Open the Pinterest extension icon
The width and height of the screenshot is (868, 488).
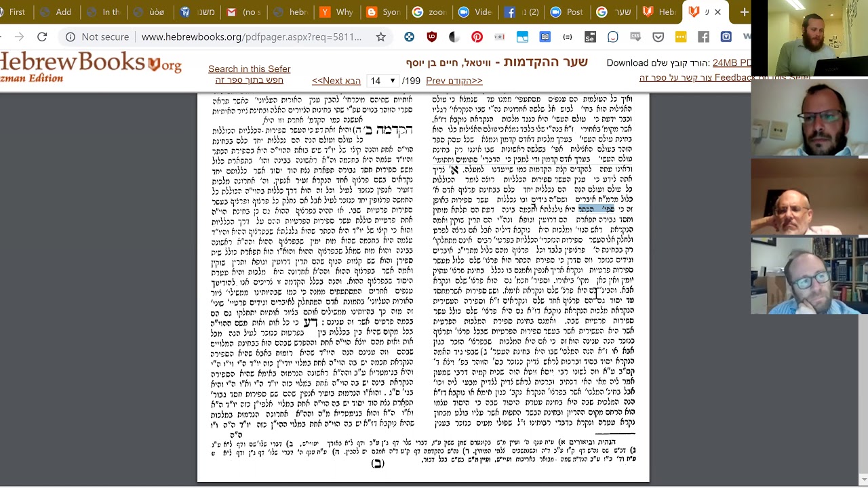point(477,37)
